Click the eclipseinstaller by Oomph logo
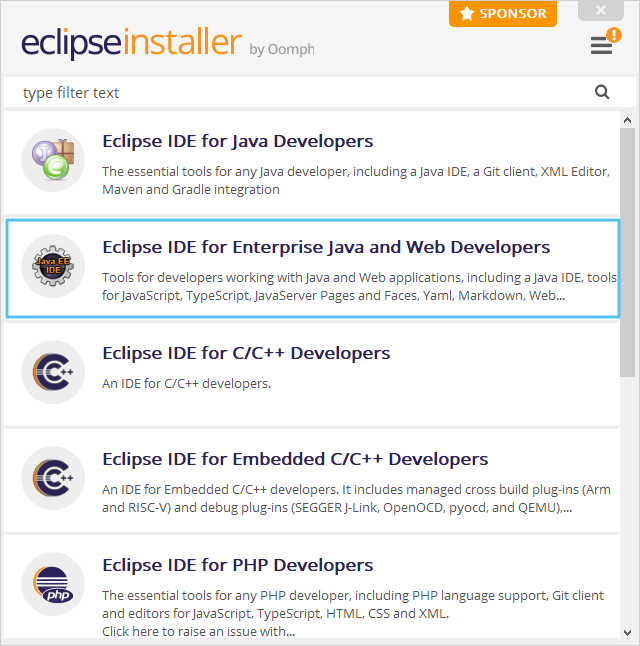This screenshot has height=646, width=640. pyautogui.click(x=168, y=43)
